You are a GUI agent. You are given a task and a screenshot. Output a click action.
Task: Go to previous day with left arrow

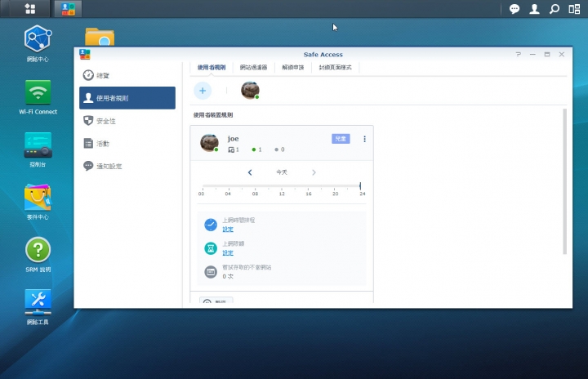[x=250, y=172]
